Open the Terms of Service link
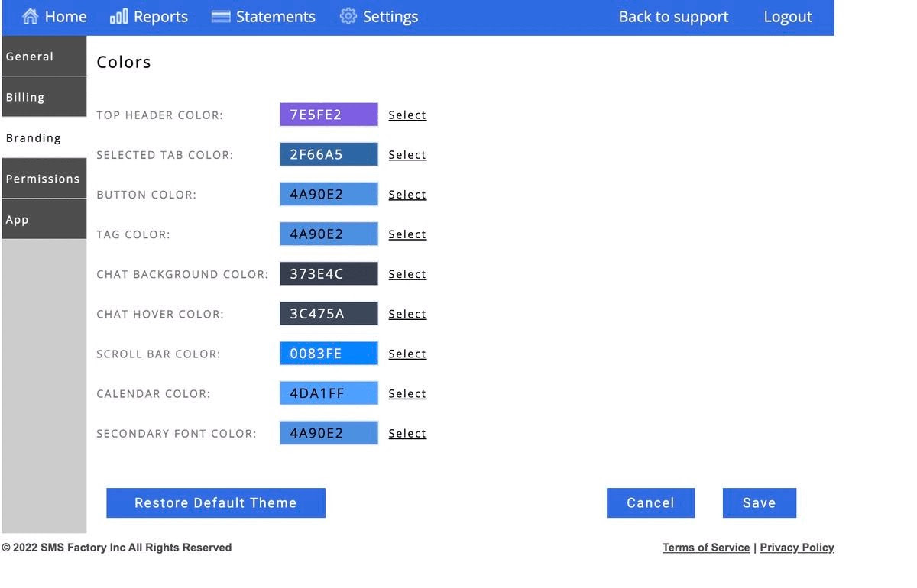 [x=706, y=548]
